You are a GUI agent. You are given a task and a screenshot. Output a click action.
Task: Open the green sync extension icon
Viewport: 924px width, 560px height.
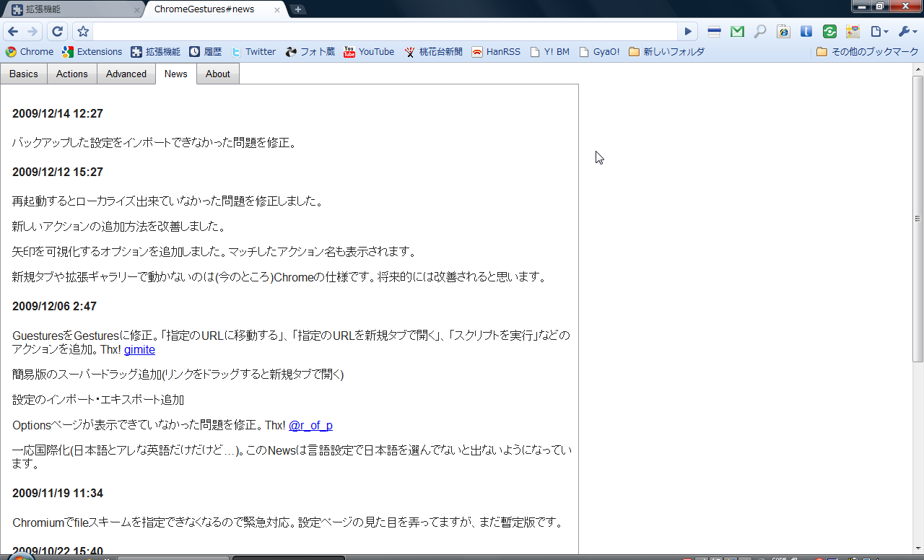[830, 32]
